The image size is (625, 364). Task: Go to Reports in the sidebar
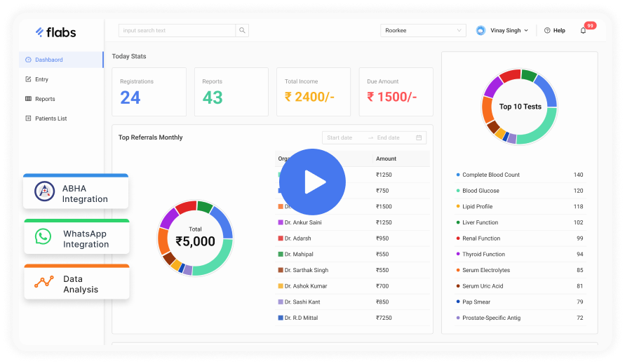point(45,99)
